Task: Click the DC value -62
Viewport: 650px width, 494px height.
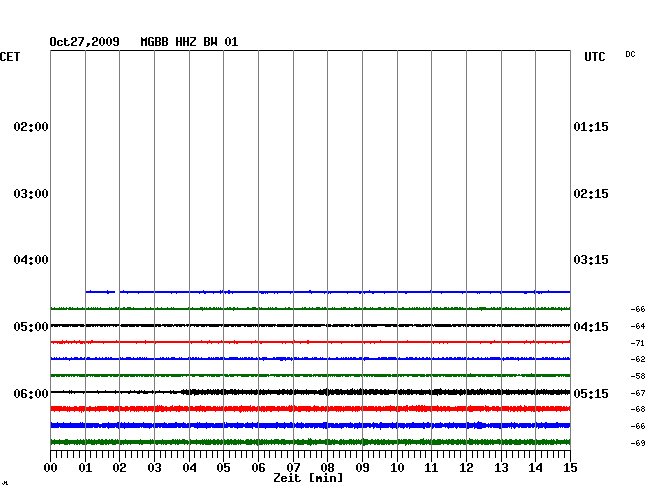Action: pyautogui.click(x=638, y=359)
